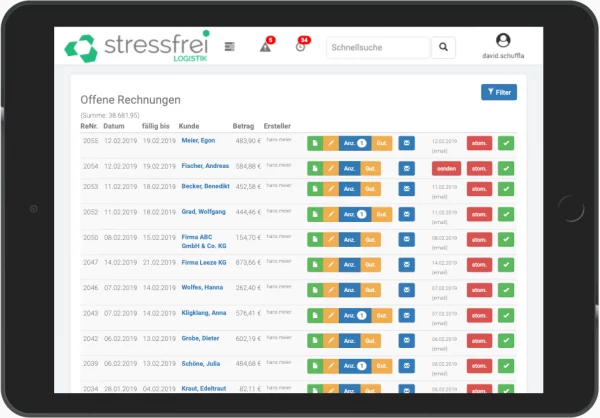
Task: Open customer link Fischer, Andreas
Action: 205,166
